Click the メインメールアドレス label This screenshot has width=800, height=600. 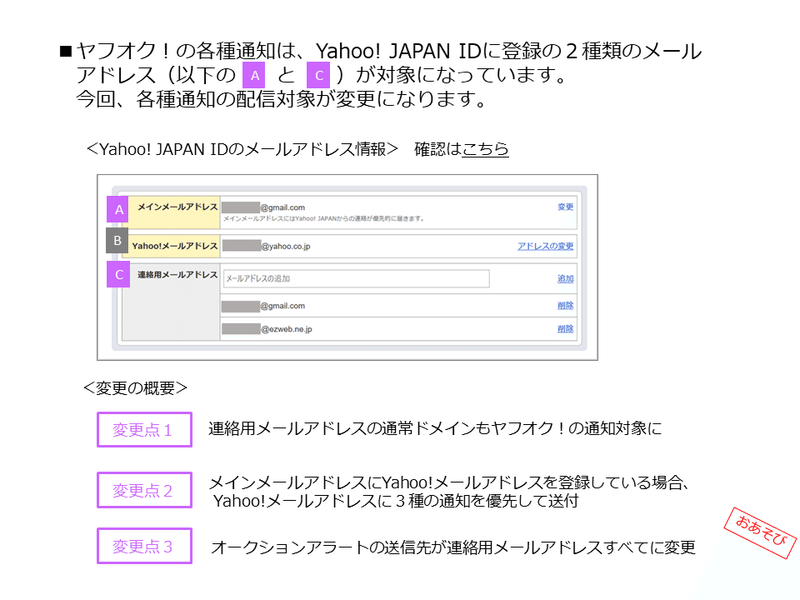pos(177,207)
